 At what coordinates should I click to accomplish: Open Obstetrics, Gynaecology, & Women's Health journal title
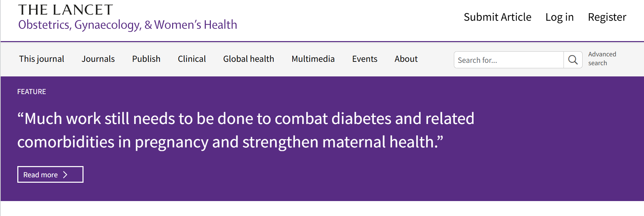[128, 25]
